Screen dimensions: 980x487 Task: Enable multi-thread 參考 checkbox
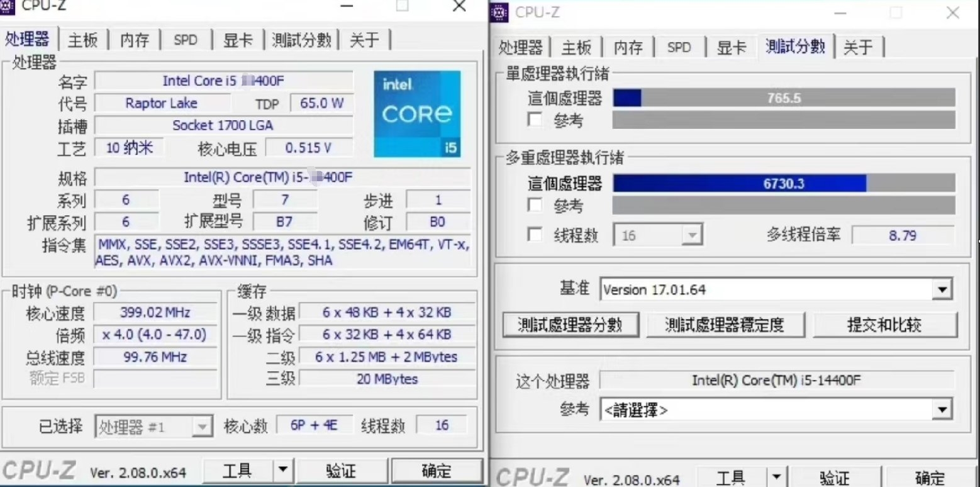(x=535, y=205)
